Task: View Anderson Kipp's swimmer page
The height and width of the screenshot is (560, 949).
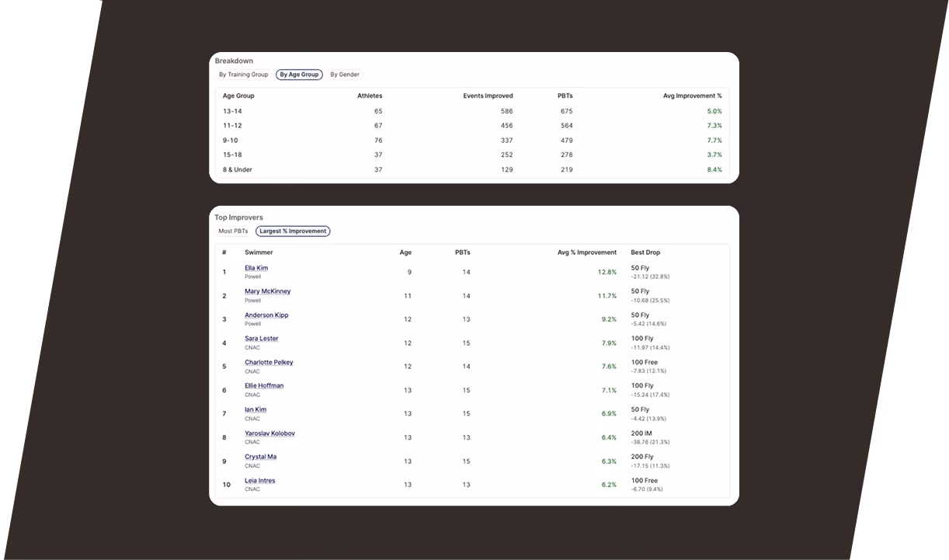Action: (266, 315)
